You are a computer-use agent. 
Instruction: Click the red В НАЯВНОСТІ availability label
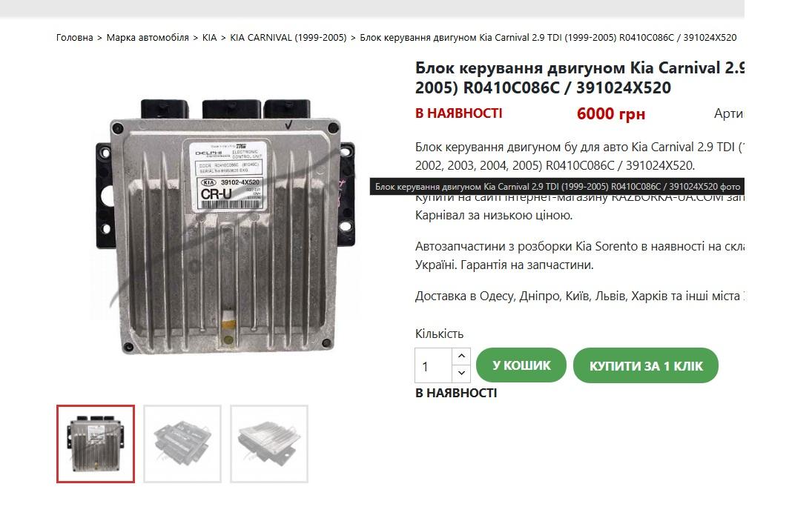(459, 113)
